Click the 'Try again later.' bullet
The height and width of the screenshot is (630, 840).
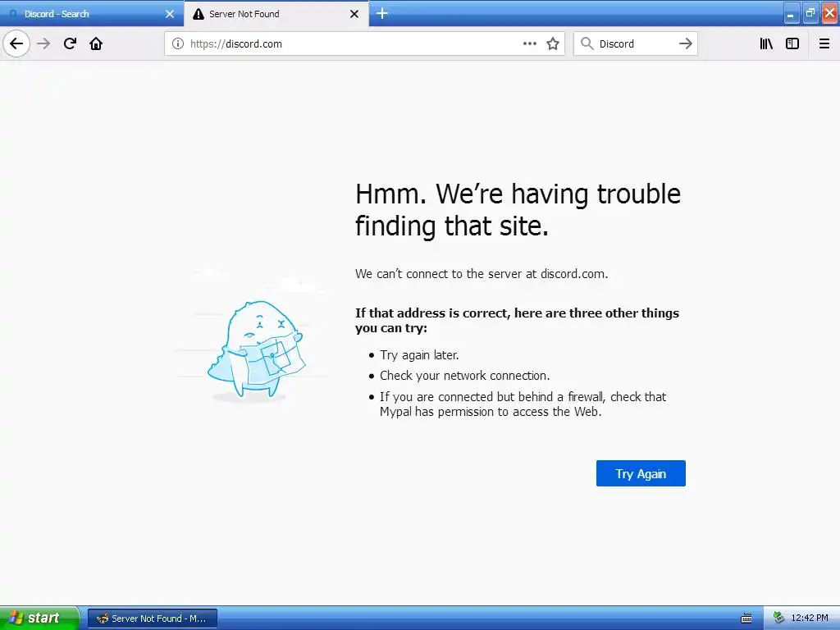(419, 354)
